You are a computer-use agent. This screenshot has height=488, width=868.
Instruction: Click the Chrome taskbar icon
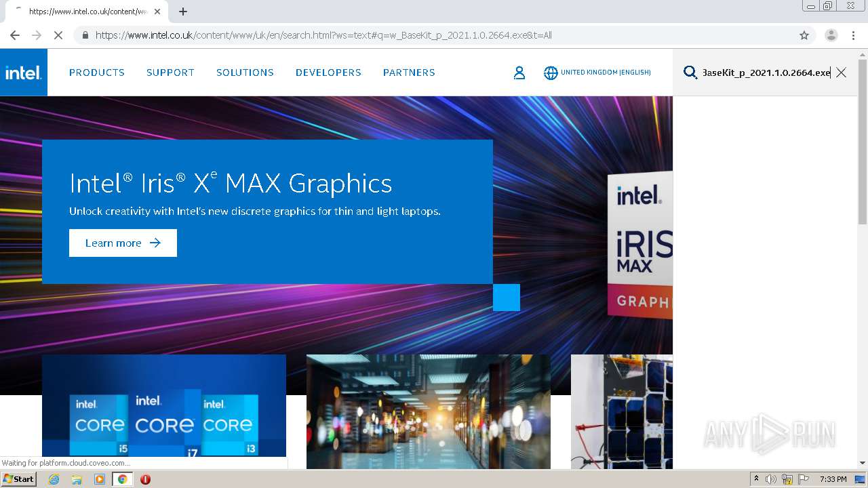pyautogui.click(x=122, y=479)
